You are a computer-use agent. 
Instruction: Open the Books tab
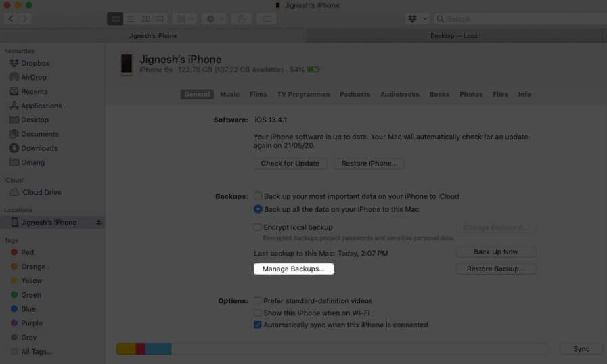click(439, 95)
